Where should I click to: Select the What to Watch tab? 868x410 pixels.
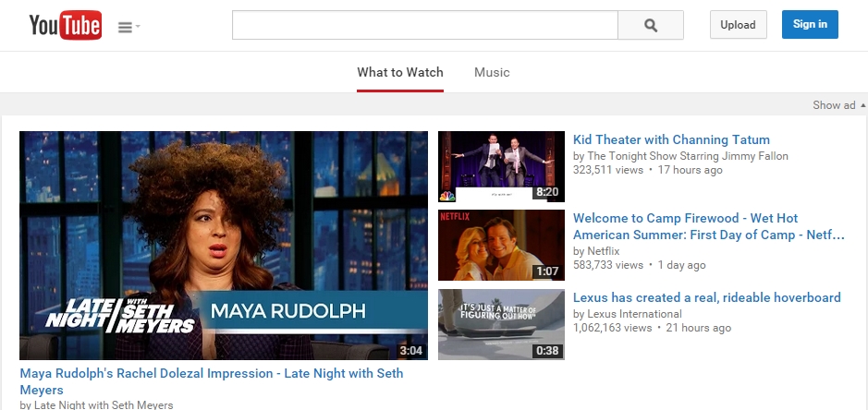click(x=400, y=73)
